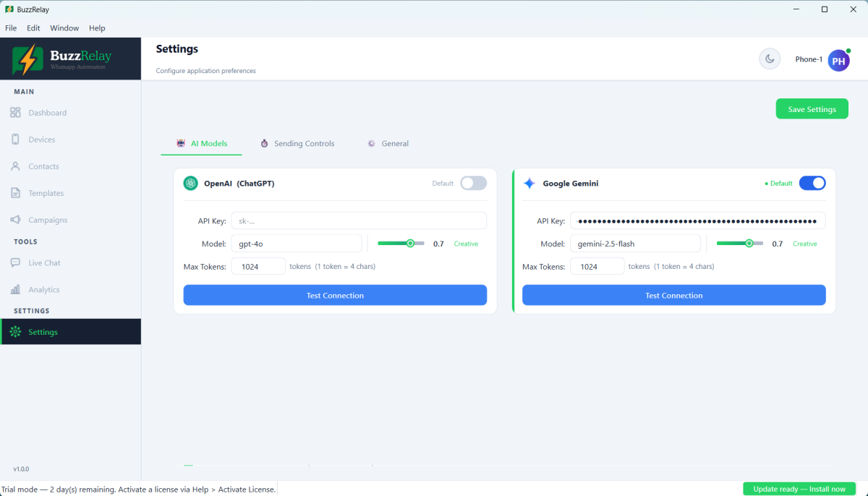Click the OpenAI Max Tokens field

(x=258, y=266)
